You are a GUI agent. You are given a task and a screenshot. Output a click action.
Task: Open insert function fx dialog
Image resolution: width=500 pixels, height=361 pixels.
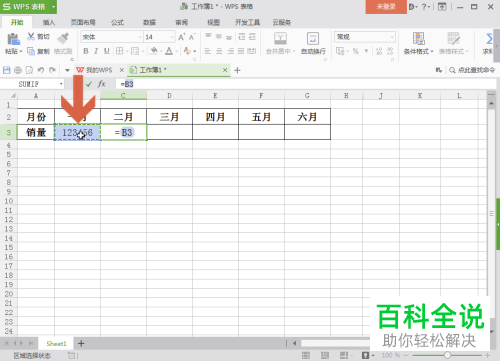pos(102,84)
